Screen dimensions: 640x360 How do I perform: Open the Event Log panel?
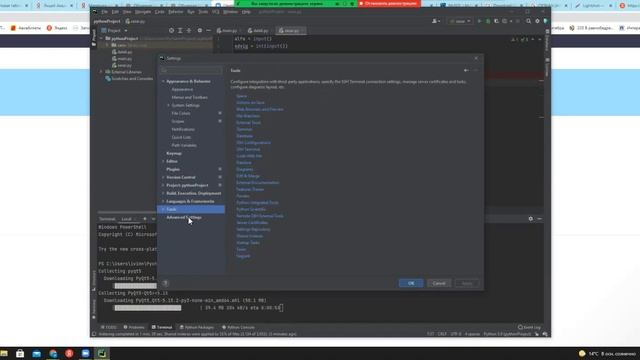(x=529, y=327)
